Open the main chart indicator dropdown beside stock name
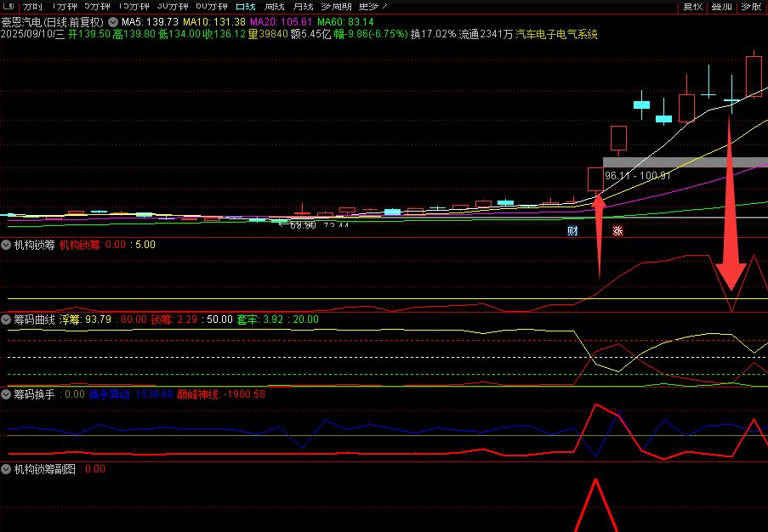The image size is (768, 532). (x=113, y=20)
